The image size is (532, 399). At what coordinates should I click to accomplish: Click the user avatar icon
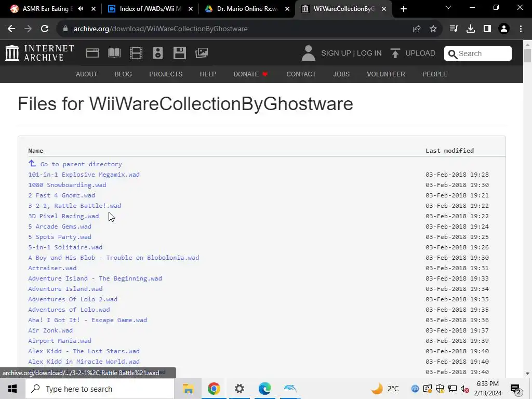308,54
